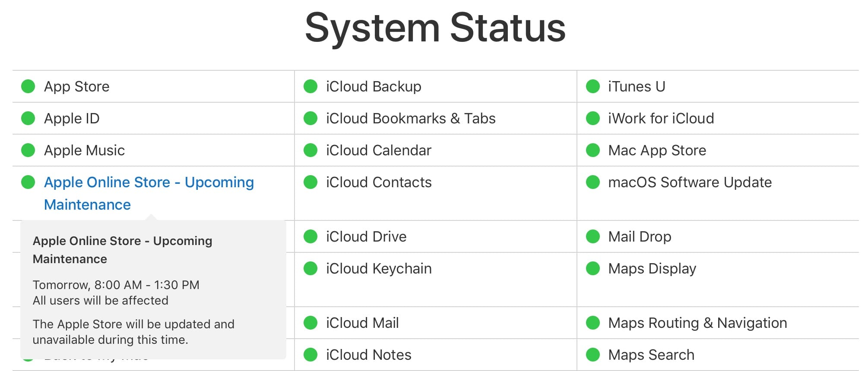Click the green status dot beside iCloud Mail
Viewport: 868px width, 371px height.
coord(310,323)
